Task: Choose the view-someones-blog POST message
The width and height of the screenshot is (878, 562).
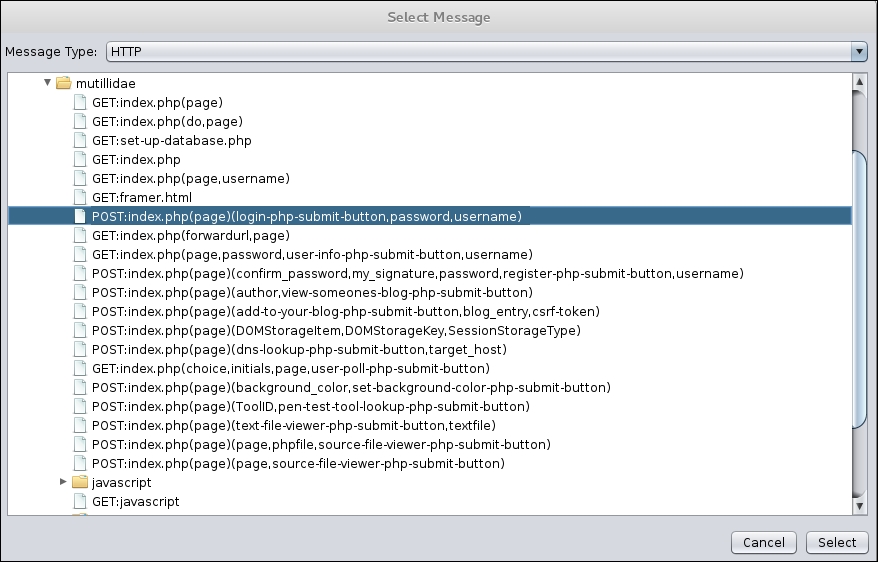Action: [312, 293]
